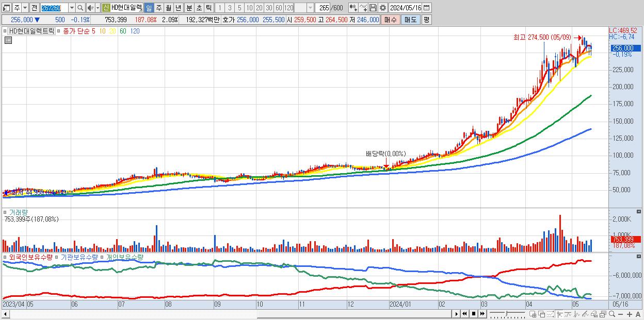Select the 년 yearly chart period
This screenshot has width=644, height=320.
click(178, 8)
